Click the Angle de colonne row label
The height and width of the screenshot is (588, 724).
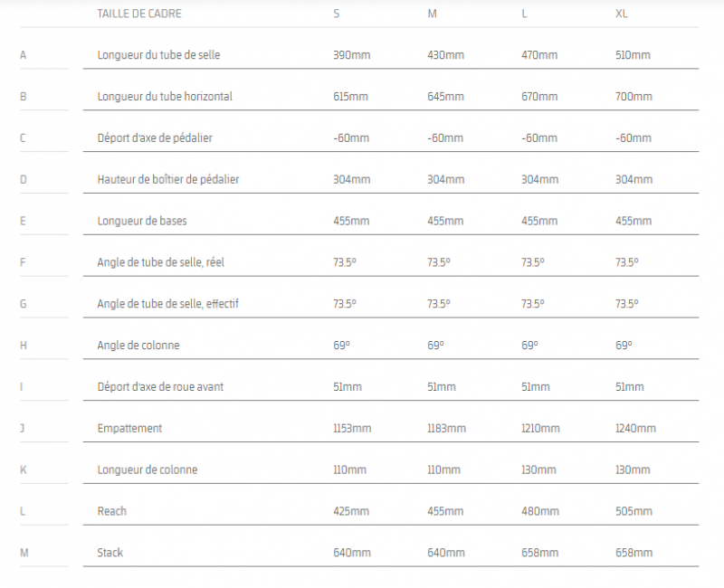[138, 346]
